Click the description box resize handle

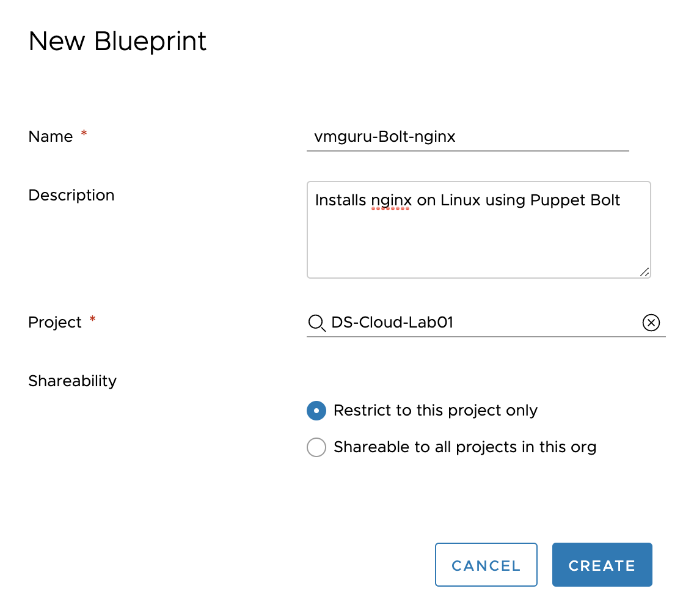pos(645,273)
